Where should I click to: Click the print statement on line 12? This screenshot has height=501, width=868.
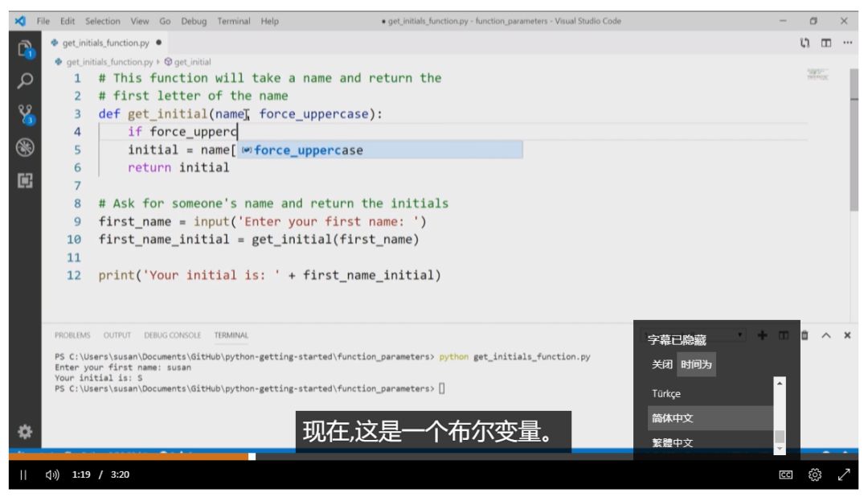click(269, 275)
